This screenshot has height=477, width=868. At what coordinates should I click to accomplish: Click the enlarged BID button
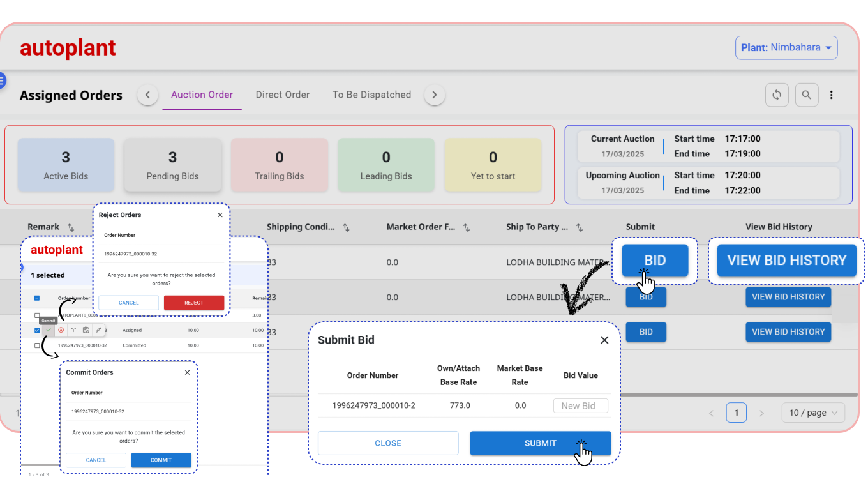655,261
